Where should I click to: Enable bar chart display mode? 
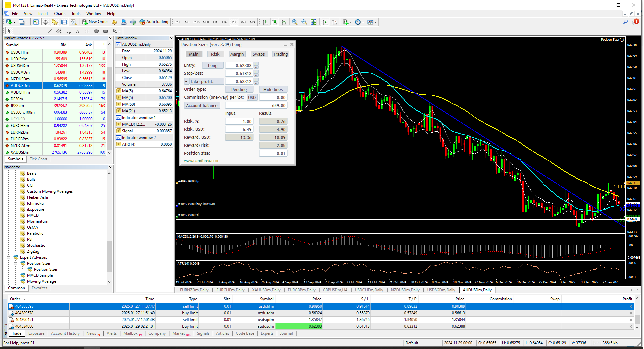click(x=265, y=22)
